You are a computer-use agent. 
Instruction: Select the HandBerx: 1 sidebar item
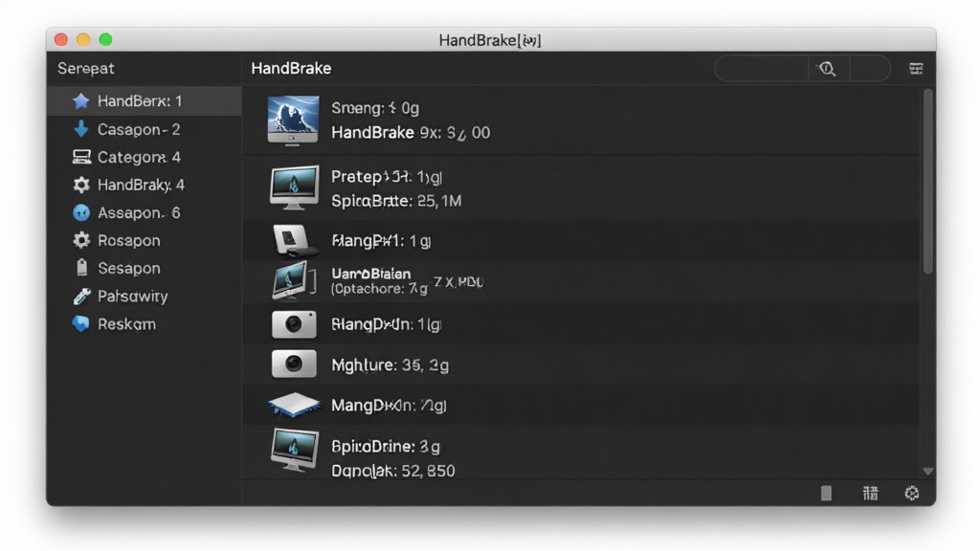145,101
